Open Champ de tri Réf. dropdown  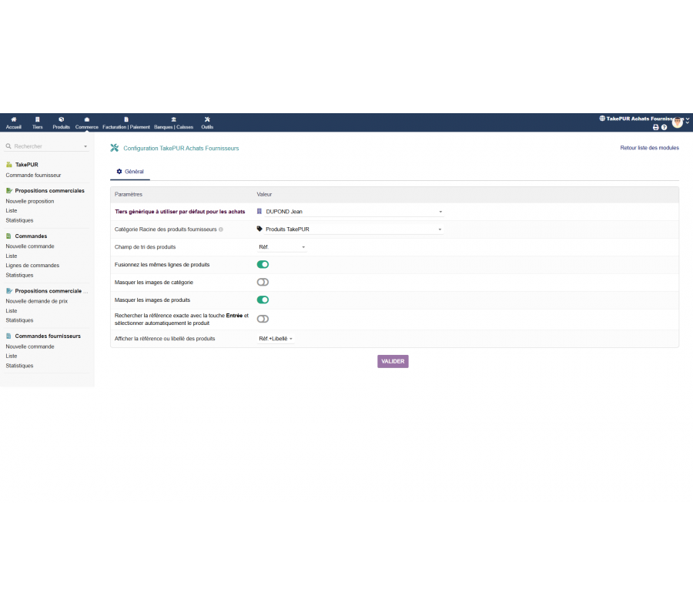[282, 247]
